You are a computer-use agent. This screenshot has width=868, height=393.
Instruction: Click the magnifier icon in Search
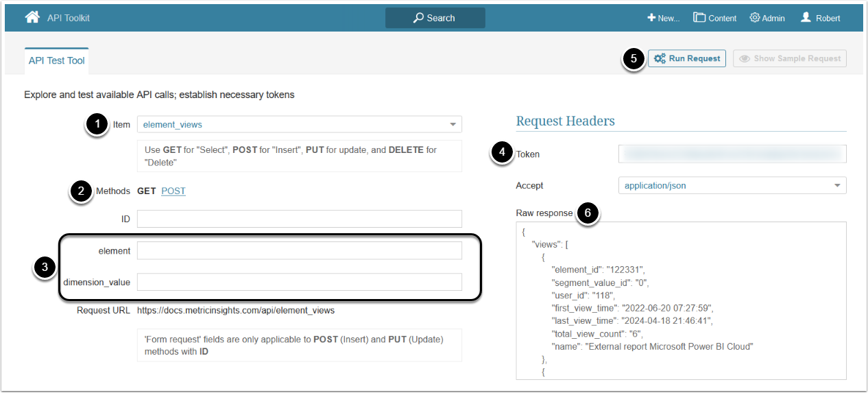(x=418, y=18)
